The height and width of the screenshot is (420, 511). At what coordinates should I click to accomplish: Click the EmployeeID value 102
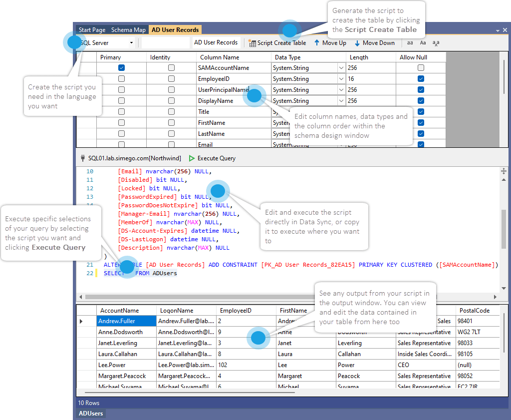pos(246,365)
